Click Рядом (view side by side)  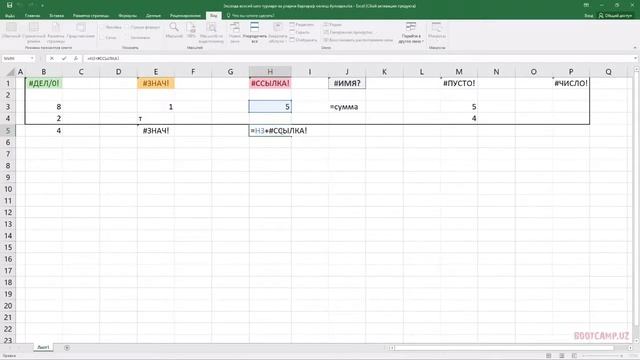click(333, 25)
